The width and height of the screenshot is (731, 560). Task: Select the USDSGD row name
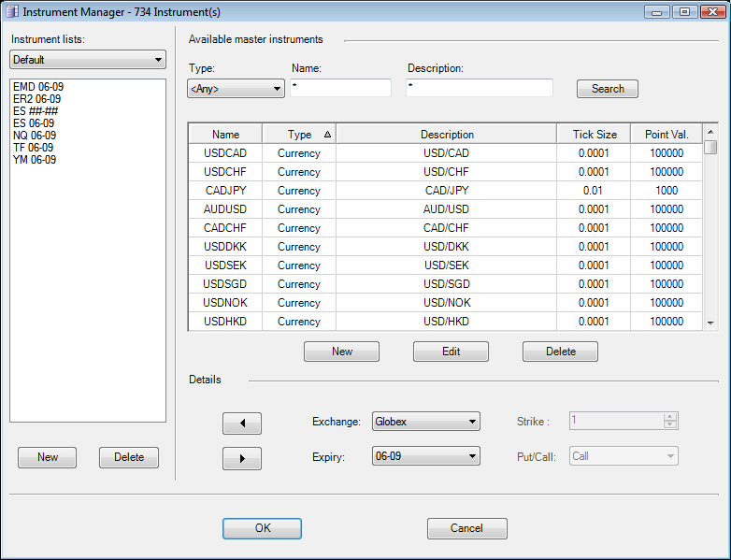(x=225, y=284)
